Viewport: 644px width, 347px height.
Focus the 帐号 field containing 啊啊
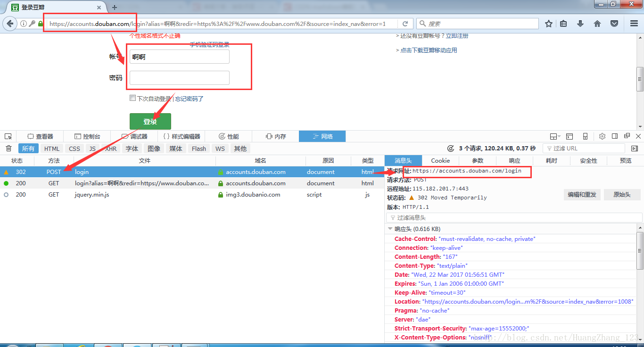click(x=180, y=57)
